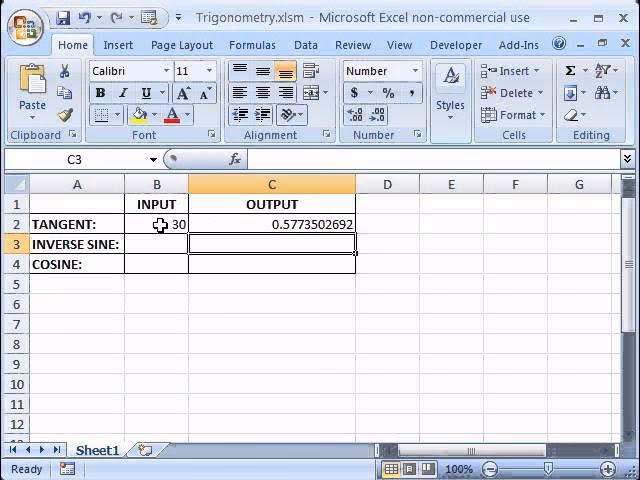Open Customize Quick Access Toolbar dropdown
The height and width of the screenshot is (480, 640).
point(178,18)
